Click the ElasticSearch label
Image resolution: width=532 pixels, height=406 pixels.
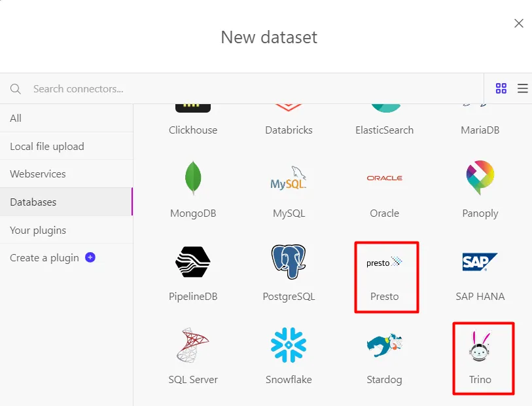click(384, 130)
